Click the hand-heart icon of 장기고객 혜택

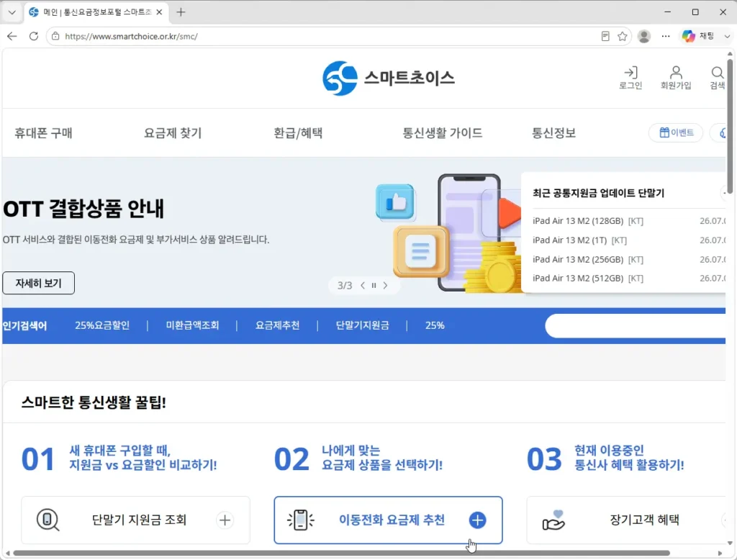[553, 520]
